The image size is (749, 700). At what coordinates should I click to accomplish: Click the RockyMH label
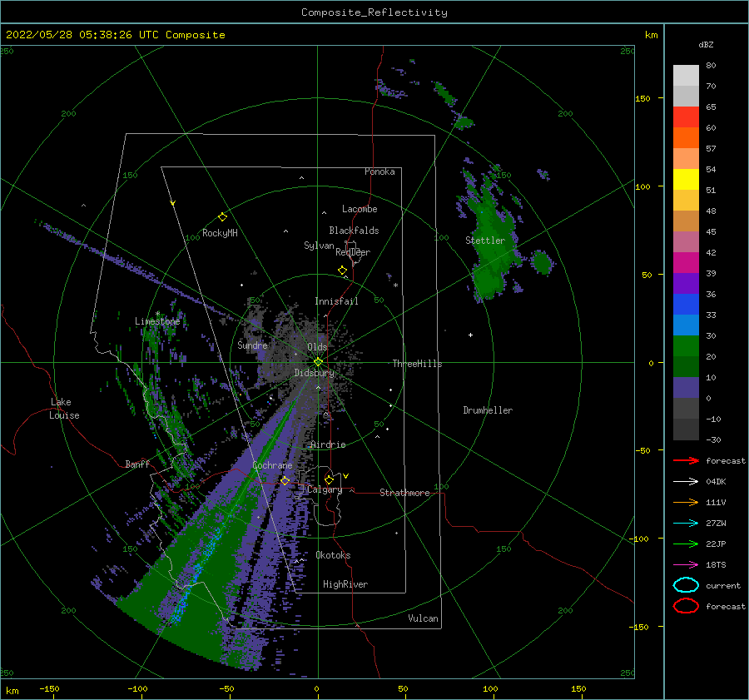[x=220, y=233]
